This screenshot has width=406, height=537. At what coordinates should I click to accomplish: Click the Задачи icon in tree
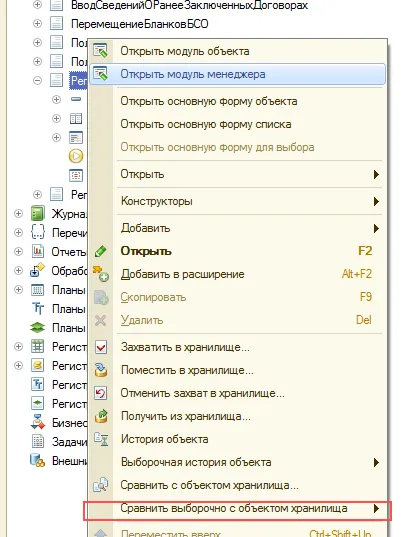pyautogui.click(x=38, y=441)
